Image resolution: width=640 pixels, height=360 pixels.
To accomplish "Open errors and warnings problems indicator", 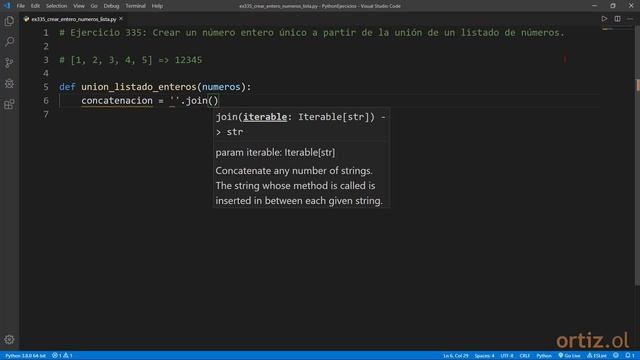I will tap(62, 356).
